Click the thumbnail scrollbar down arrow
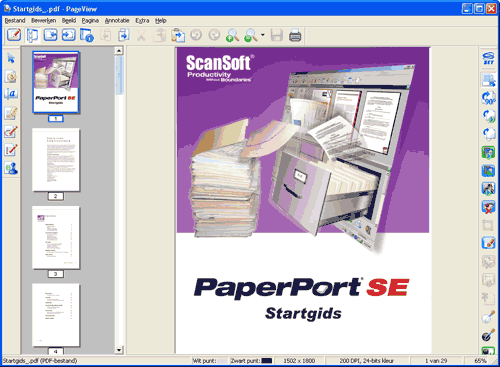The height and width of the screenshot is (367, 500). (119, 350)
